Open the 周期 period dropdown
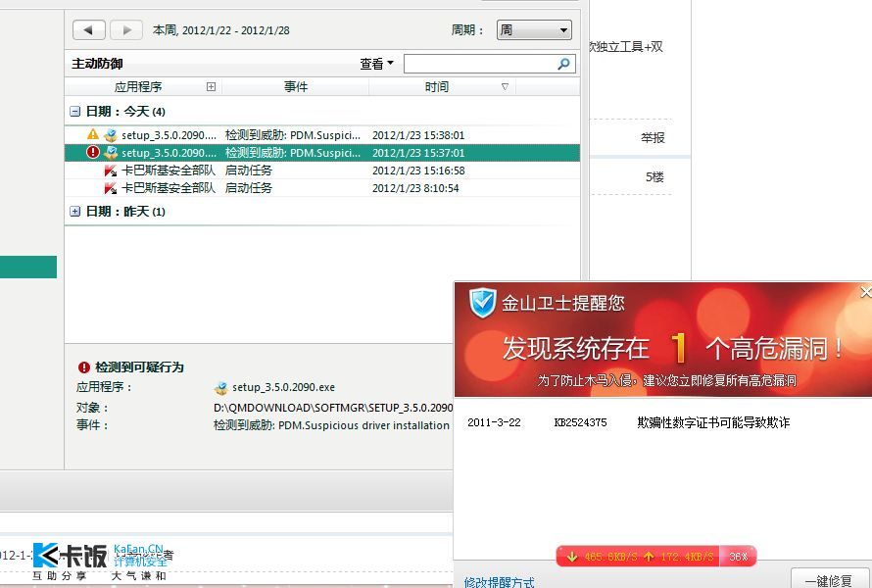 (x=534, y=30)
